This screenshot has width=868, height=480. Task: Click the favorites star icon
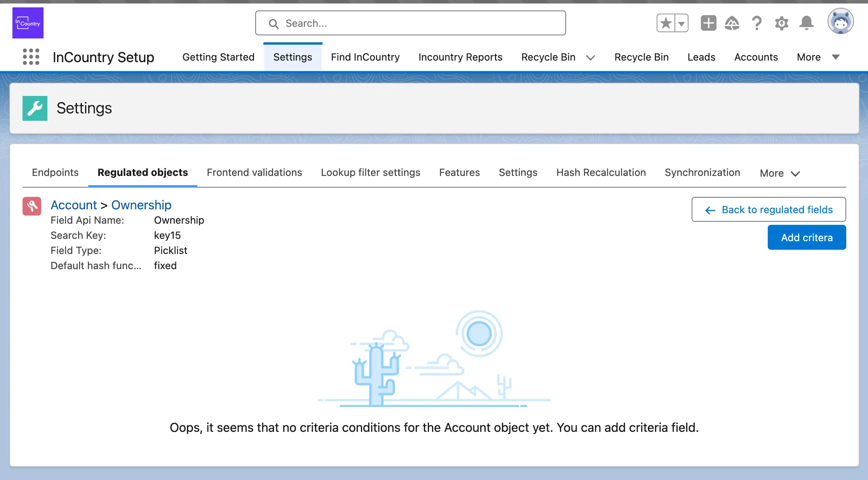click(x=666, y=23)
